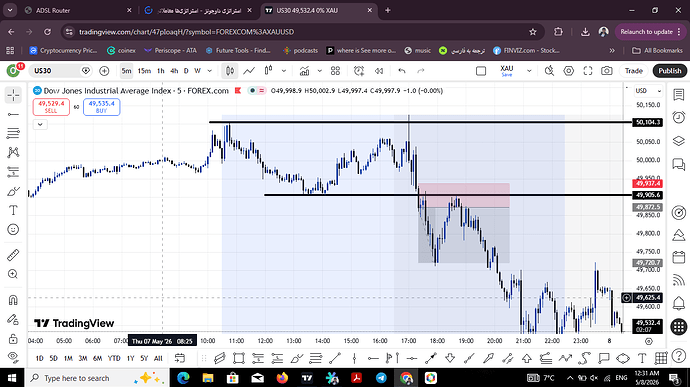This screenshot has height=387, width=690.
Task: Select the crosshair cursor tool in left toolbar
Action: pos(13,95)
